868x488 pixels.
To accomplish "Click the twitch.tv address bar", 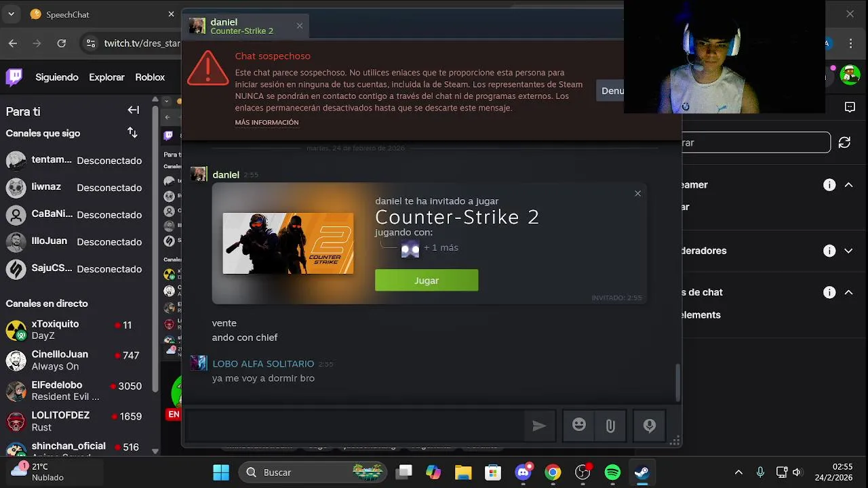I will (141, 43).
